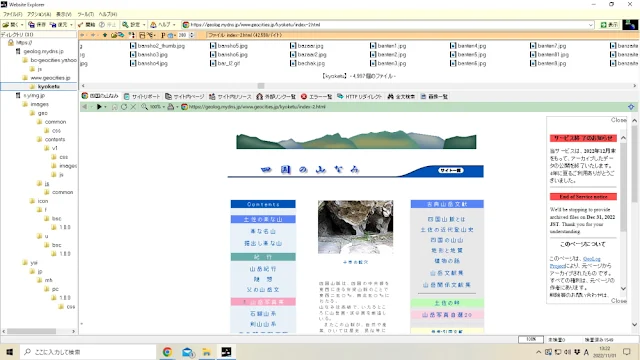Click the 復元 (Restore) toolbar icon

(53, 25)
